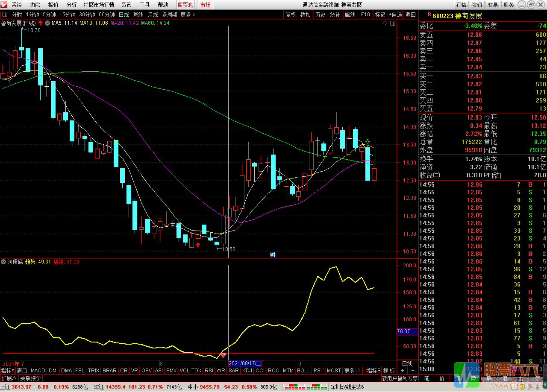Open the 报价 menu
Viewport: 547px width, 392px height.
click(53, 5)
